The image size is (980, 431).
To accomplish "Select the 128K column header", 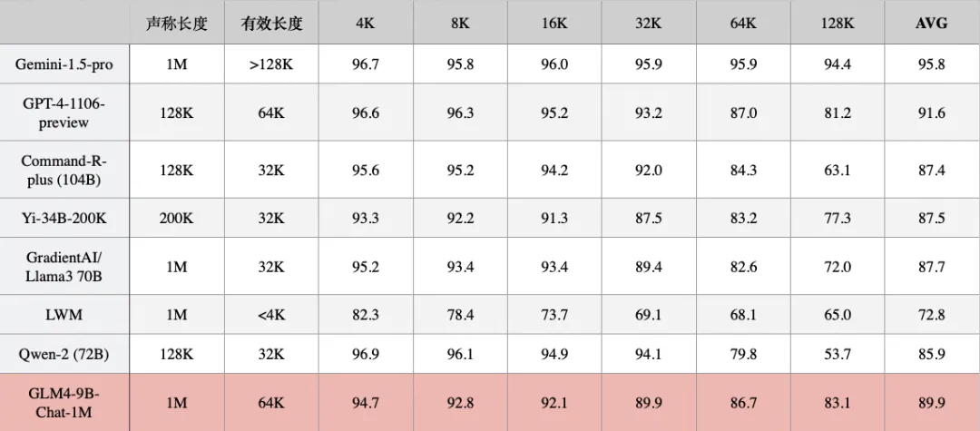I will pos(837,24).
